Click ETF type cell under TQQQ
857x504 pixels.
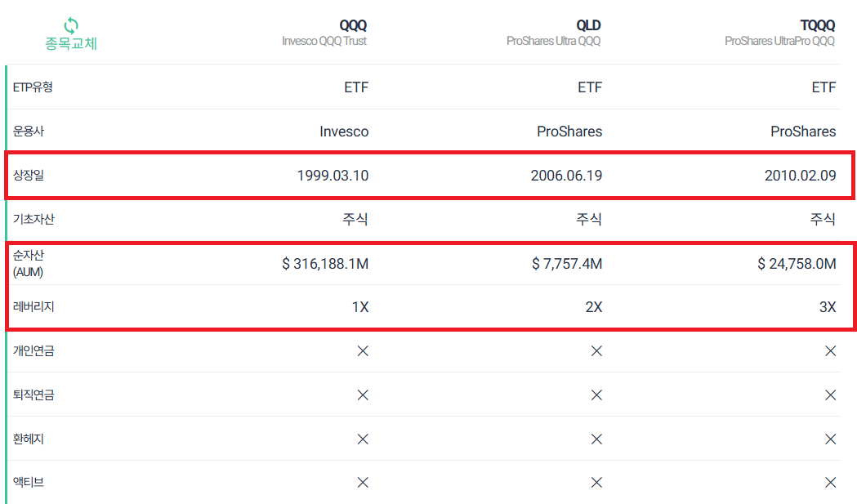[x=824, y=87]
